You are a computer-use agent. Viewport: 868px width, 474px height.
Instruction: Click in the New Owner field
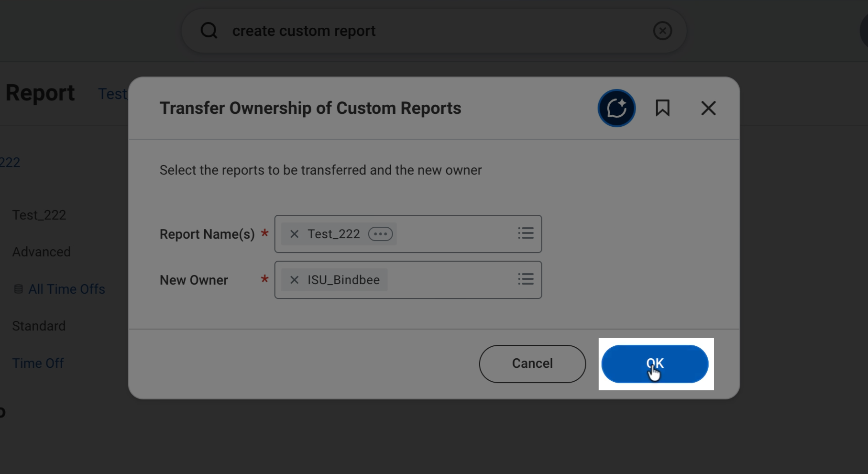(408, 280)
